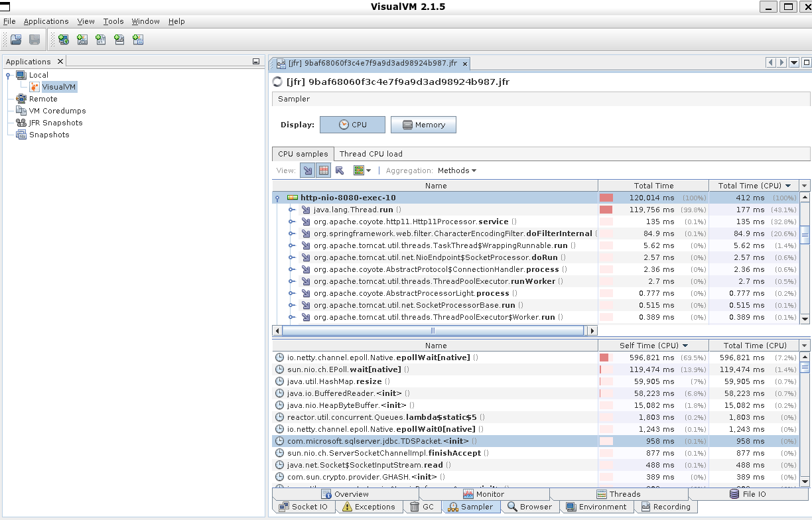This screenshot has height=520, width=812.
Task: Open the Environment tab
Action: (x=596, y=507)
